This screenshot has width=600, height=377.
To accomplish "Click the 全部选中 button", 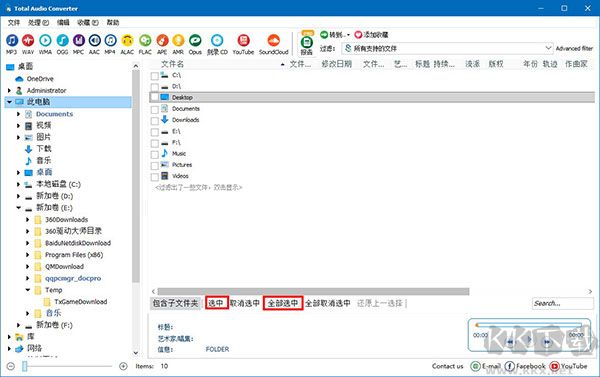I will (283, 303).
